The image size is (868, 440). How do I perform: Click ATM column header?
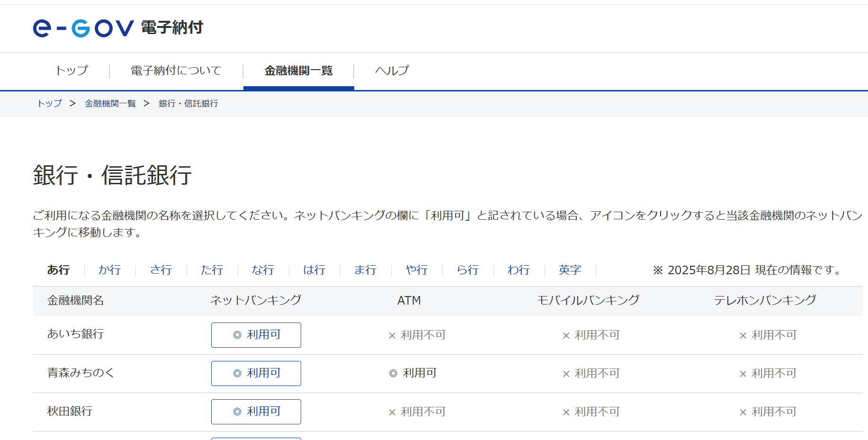[x=409, y=300]
